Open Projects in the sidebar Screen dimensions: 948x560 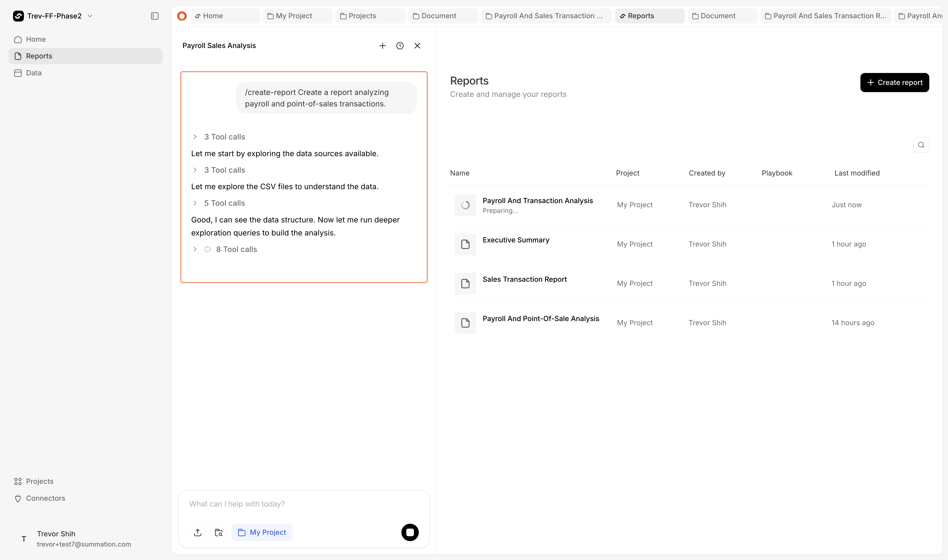(x=86, y=481)
